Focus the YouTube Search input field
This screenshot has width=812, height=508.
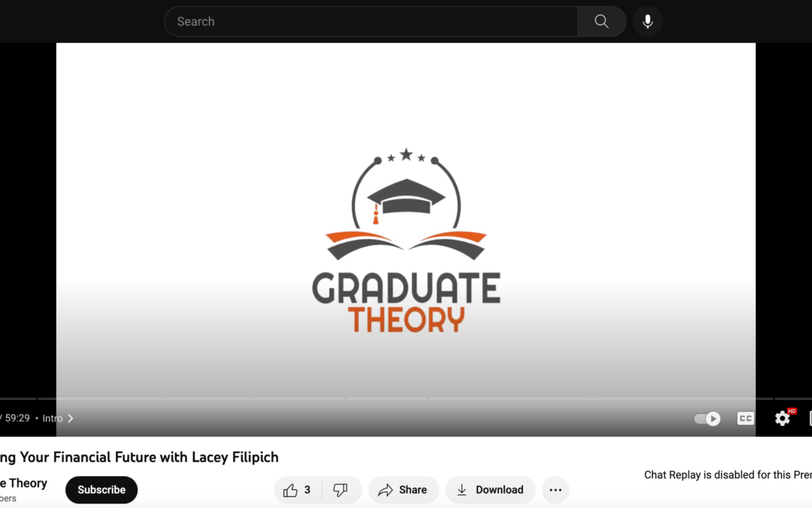[x=371, y=21]
